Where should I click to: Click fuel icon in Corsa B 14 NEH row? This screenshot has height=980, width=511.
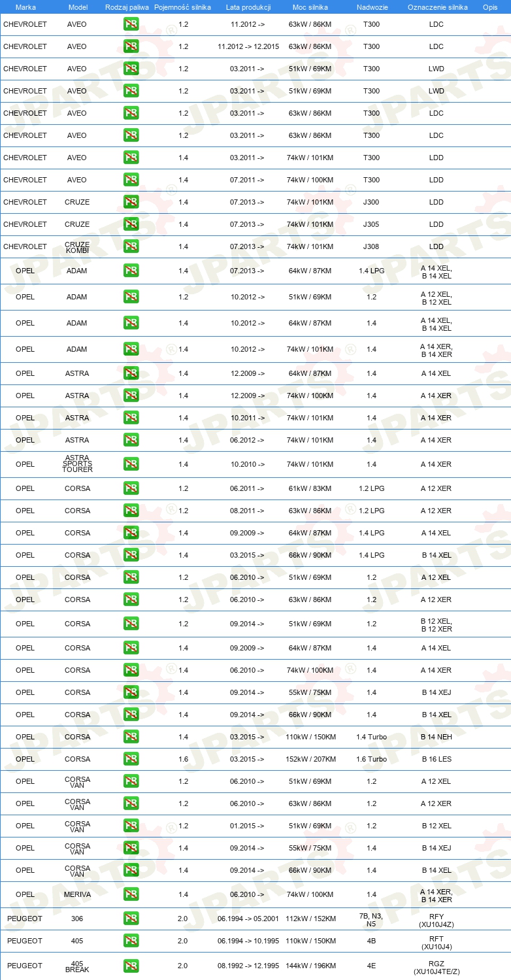[x=131, y=737]
